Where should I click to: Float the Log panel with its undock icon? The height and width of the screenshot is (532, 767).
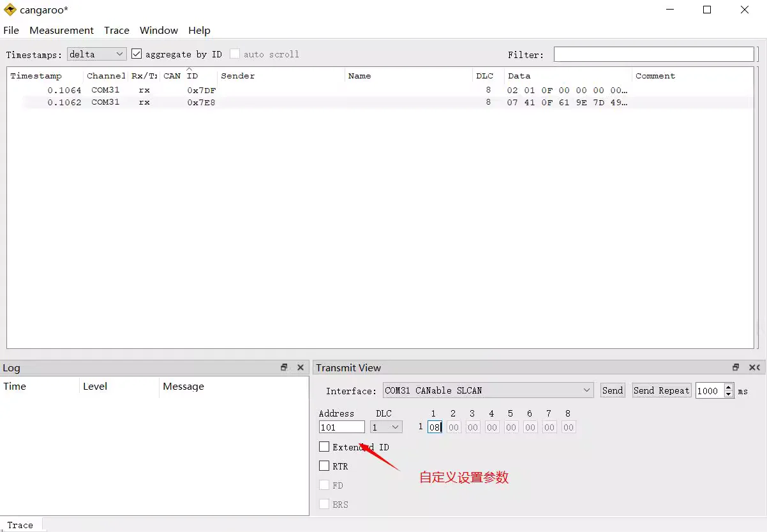[x=284, y=367]
